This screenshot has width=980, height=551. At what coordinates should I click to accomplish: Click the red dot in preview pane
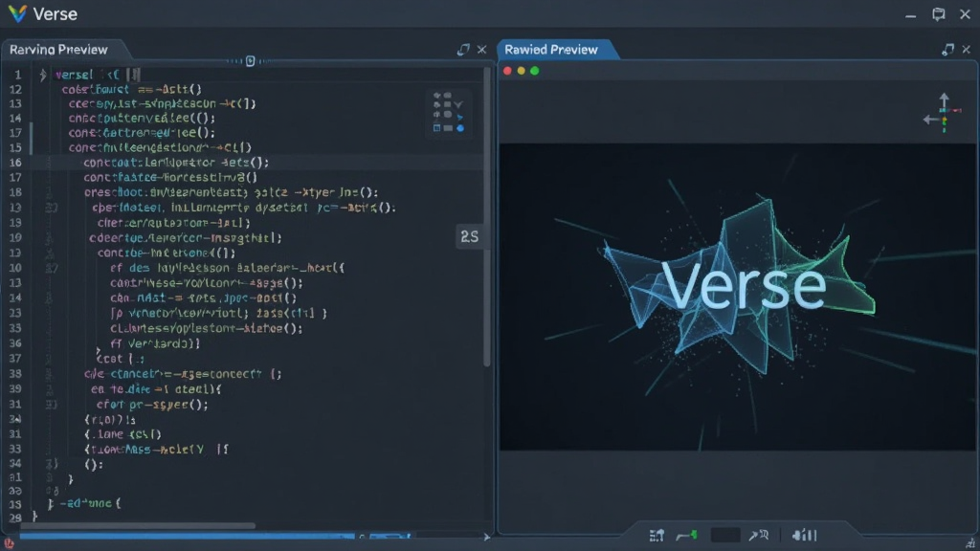click(507, 71)
